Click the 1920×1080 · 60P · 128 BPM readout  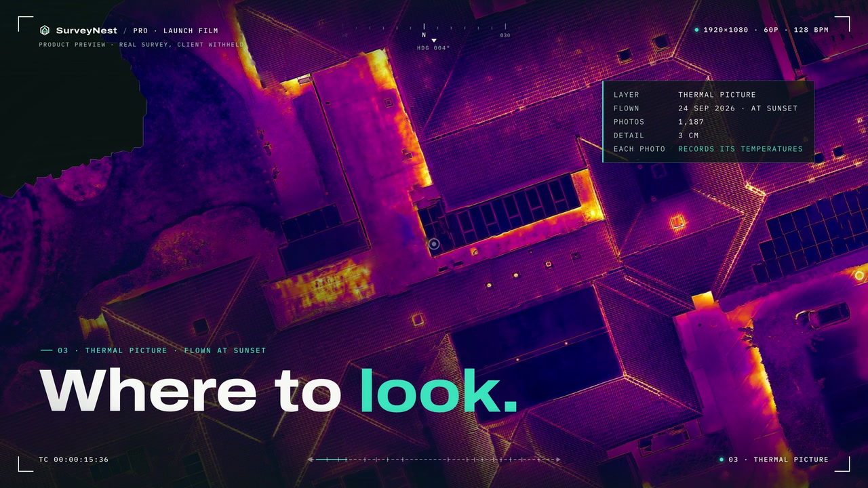point(766,30)
